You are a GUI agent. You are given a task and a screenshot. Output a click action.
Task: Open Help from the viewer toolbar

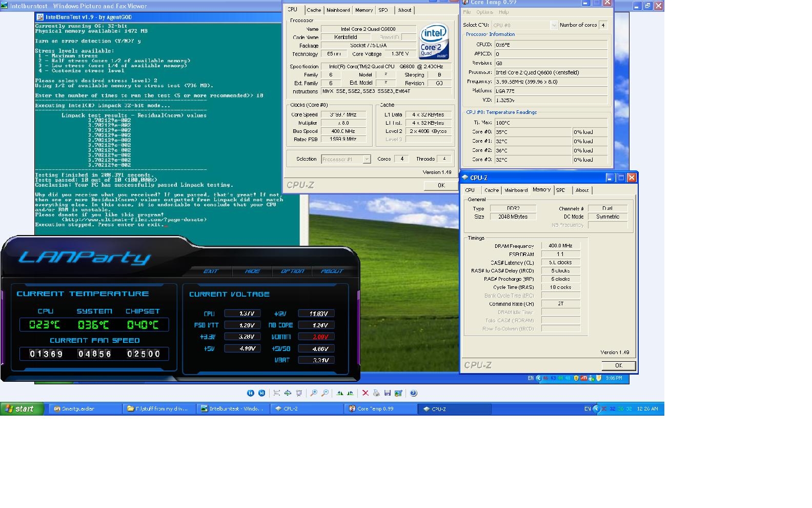414,393
